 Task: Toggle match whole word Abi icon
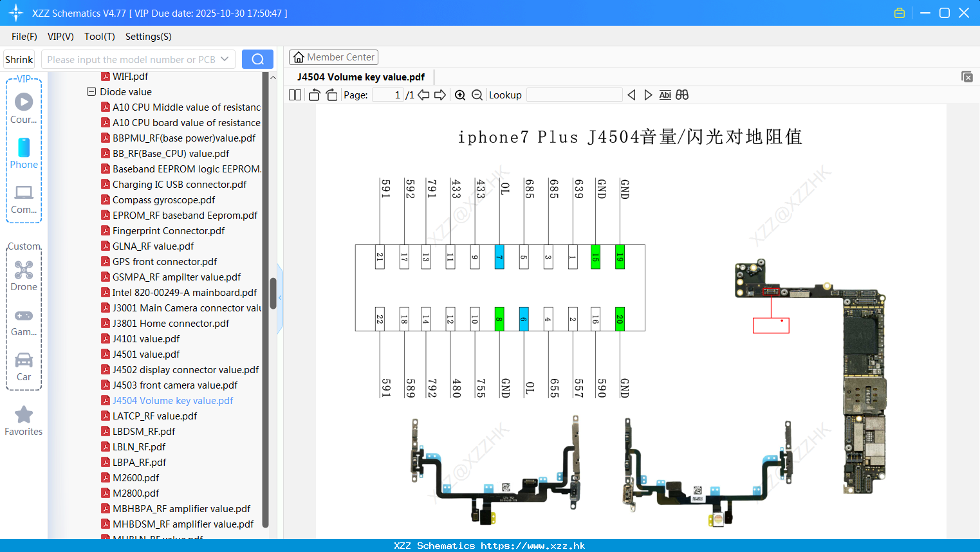[x=665, y=95]
